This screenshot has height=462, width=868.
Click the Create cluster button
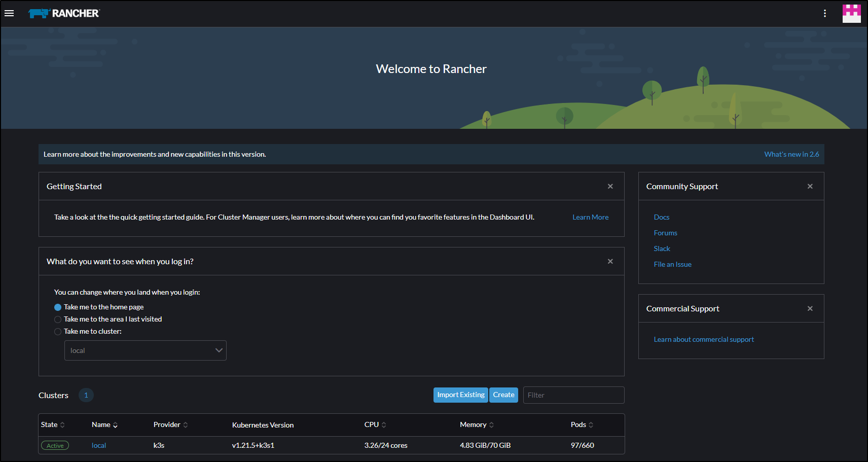coord(503,395)
